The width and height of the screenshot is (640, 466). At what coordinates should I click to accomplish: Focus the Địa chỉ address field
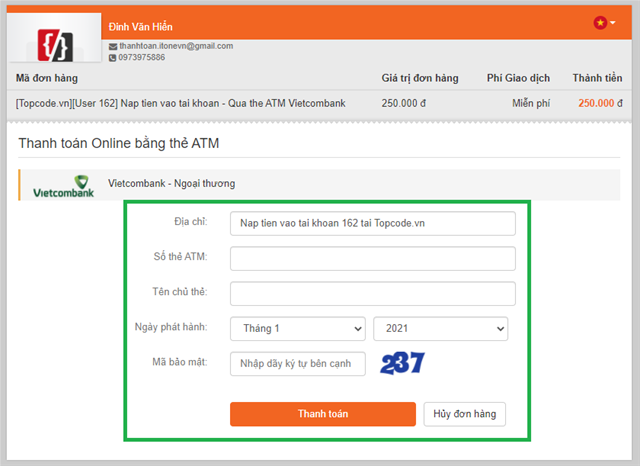coord(373,223)
